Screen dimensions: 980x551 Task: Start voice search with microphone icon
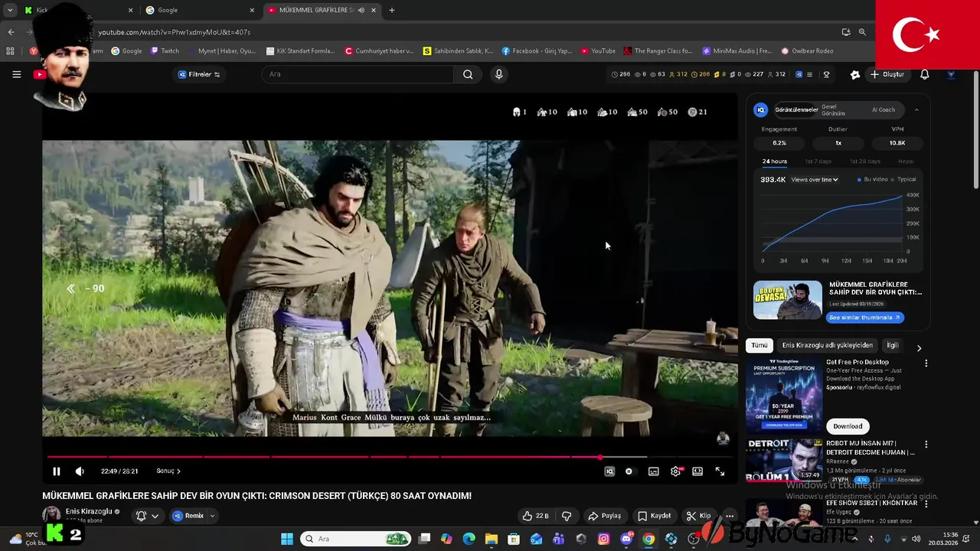(498, 74)
